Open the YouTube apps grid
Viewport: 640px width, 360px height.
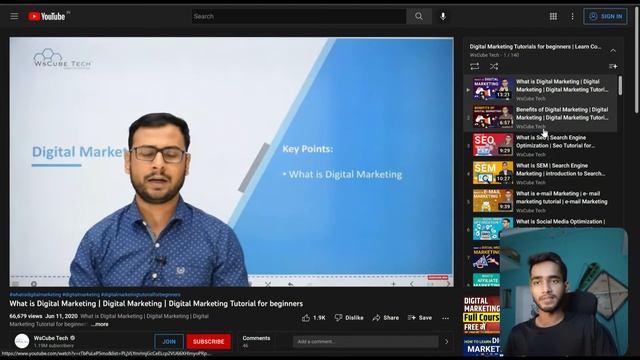click(x=553, y=16)
